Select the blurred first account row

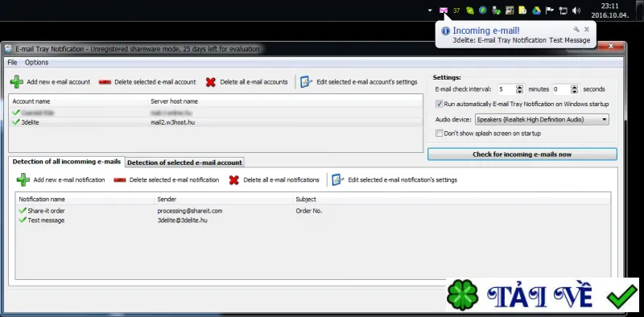[x=215, y=112]
